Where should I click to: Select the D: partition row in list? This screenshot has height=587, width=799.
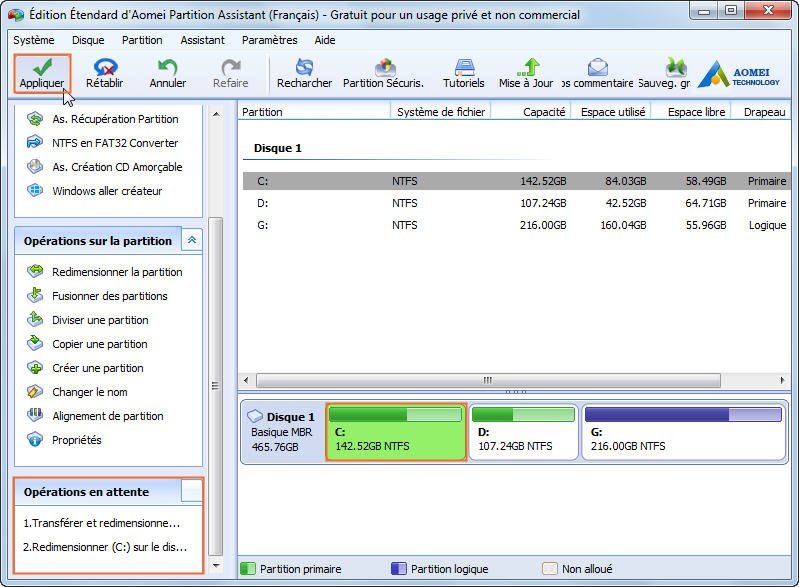click(517, 203)
